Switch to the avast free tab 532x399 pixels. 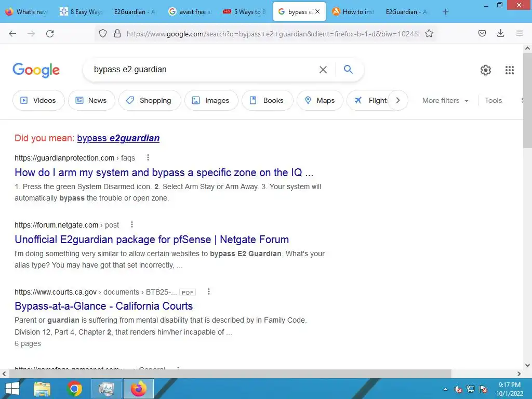(190, 11)
